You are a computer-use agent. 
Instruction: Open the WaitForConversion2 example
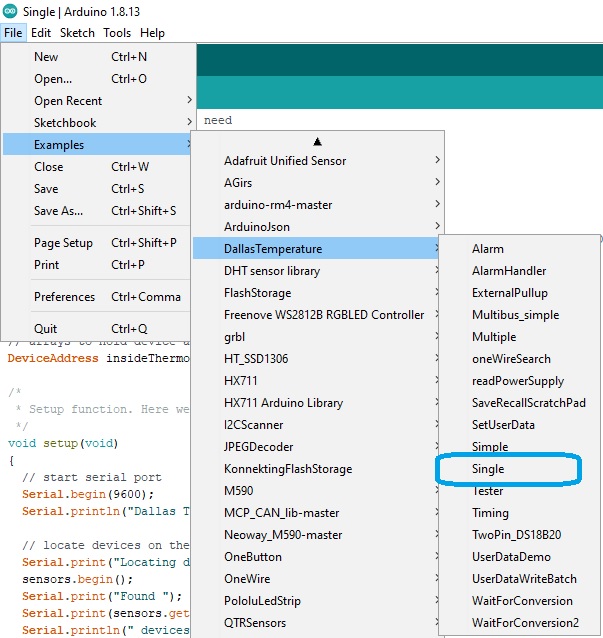(525, 623)
